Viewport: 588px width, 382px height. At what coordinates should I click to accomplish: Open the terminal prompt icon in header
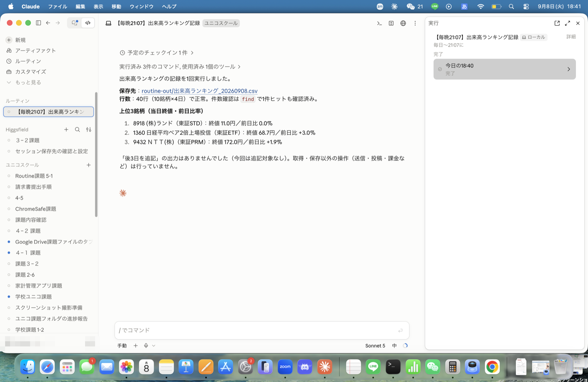pos(379,23)
